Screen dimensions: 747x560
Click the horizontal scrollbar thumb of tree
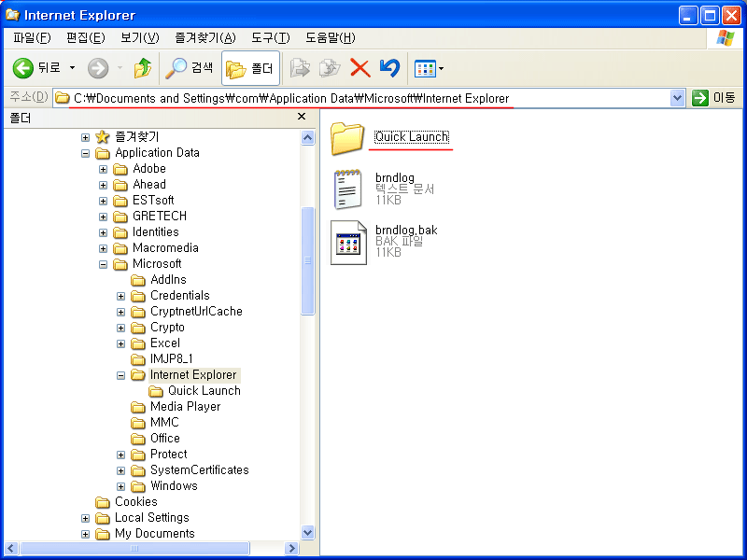point(134,548)
